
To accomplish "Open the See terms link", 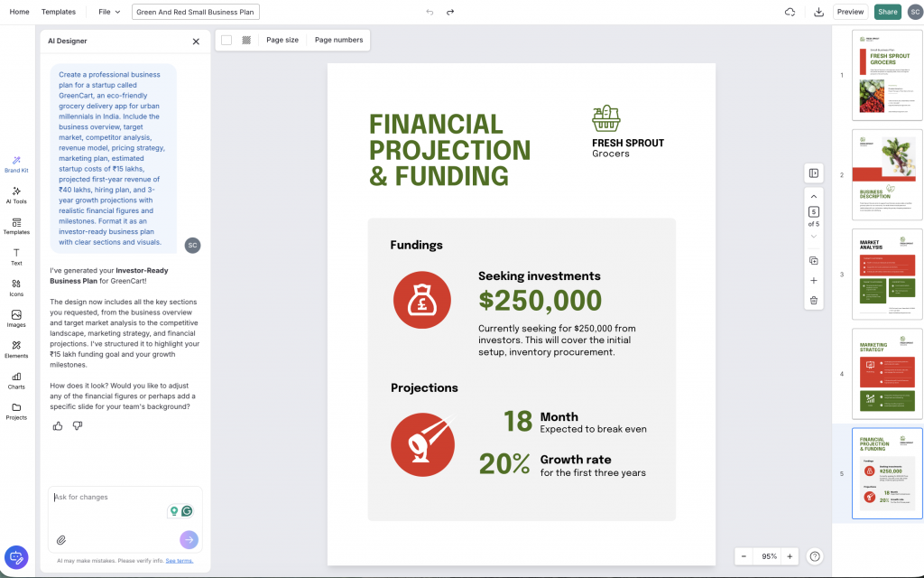I will [180, 561].
